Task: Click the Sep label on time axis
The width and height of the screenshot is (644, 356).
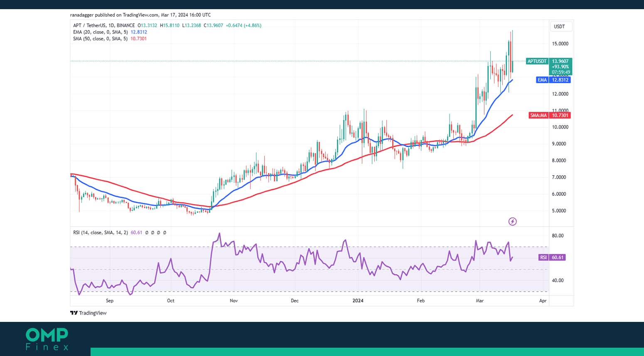Action: 110,301
